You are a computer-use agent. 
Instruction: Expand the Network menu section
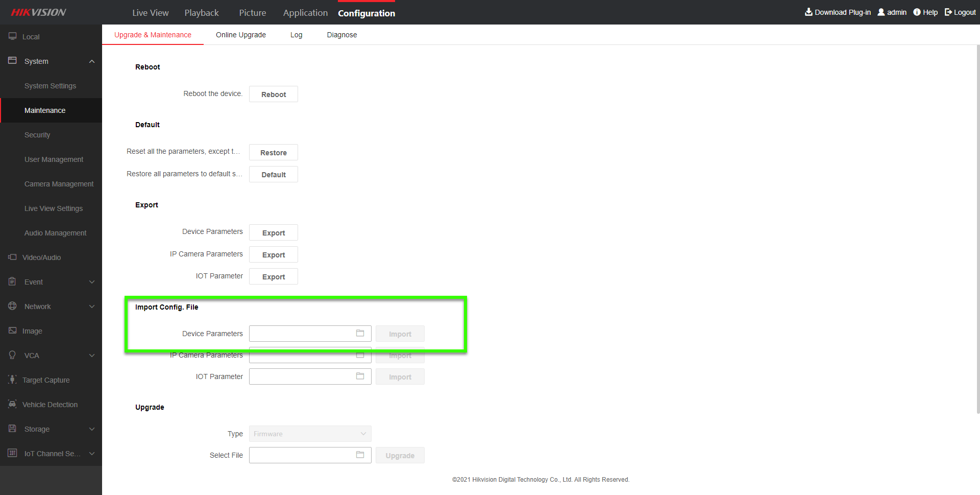pyautogui.click(x=92, y=307)
